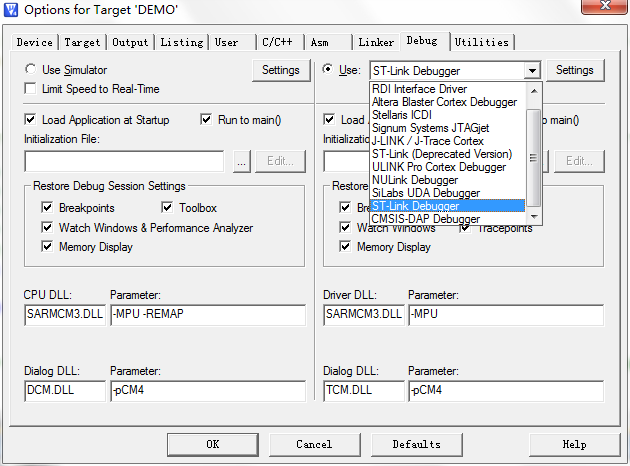
Task: Restore settings with Defaults button
Action: [x=417, y=444]
